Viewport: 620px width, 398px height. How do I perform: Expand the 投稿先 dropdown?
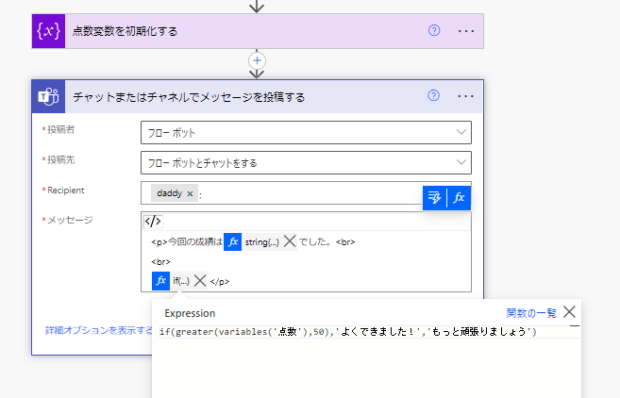[x=306, y=162]
